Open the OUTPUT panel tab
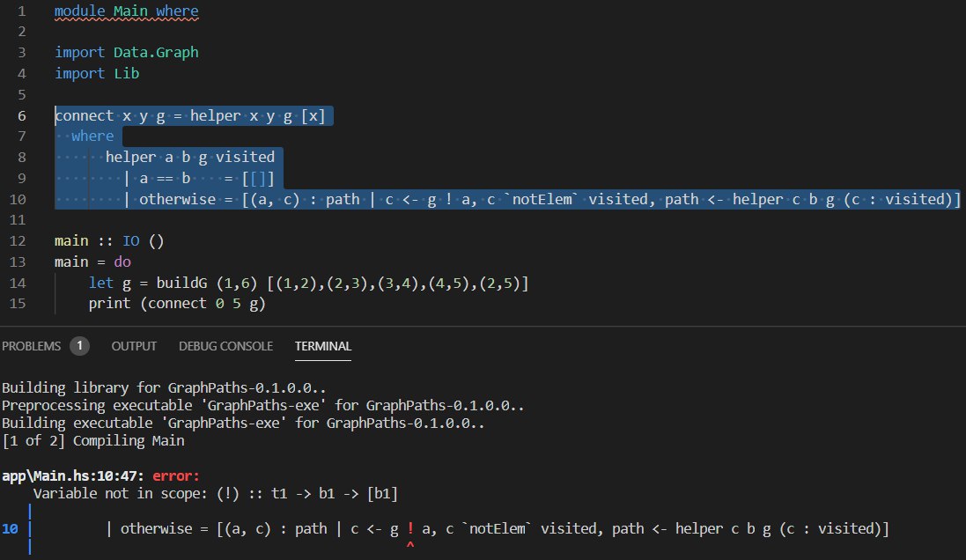Screen dimensions: 966x560 (134, 346)
